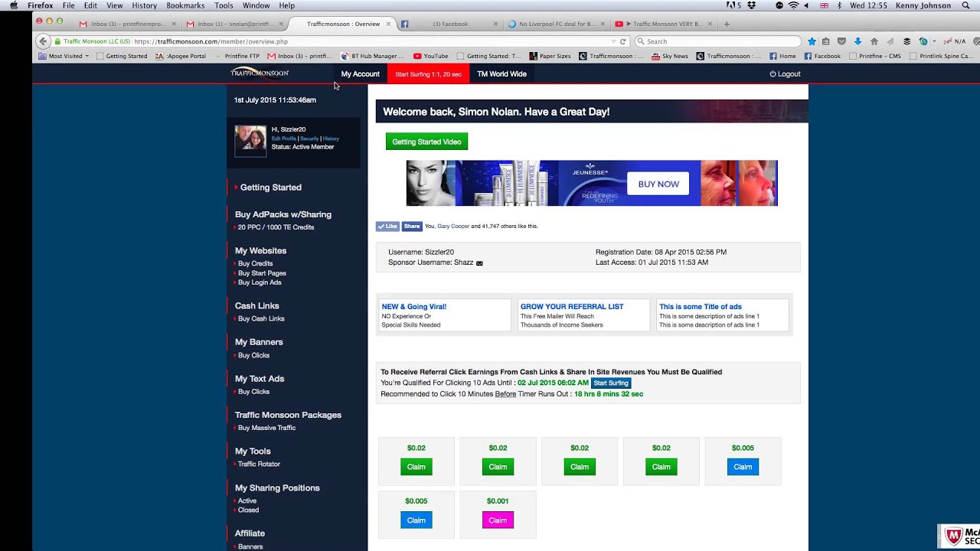Open a new tab with plus icon
Screen dimensions: 980x551
(727, 24)
